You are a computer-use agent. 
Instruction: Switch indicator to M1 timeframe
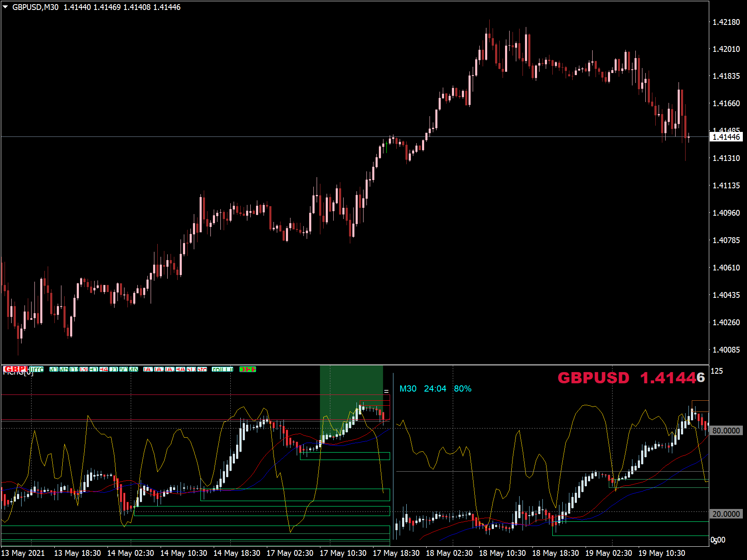pos(54,369)
